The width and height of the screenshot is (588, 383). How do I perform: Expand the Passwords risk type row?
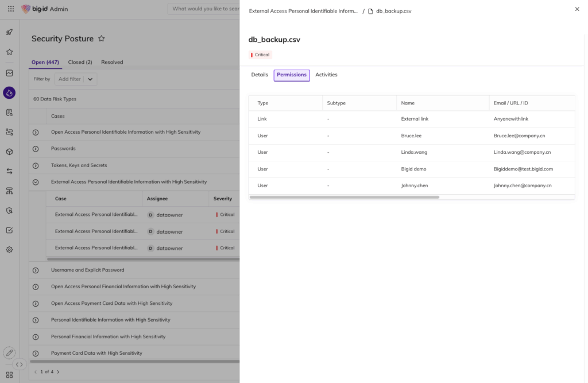(x=36, y=149)
